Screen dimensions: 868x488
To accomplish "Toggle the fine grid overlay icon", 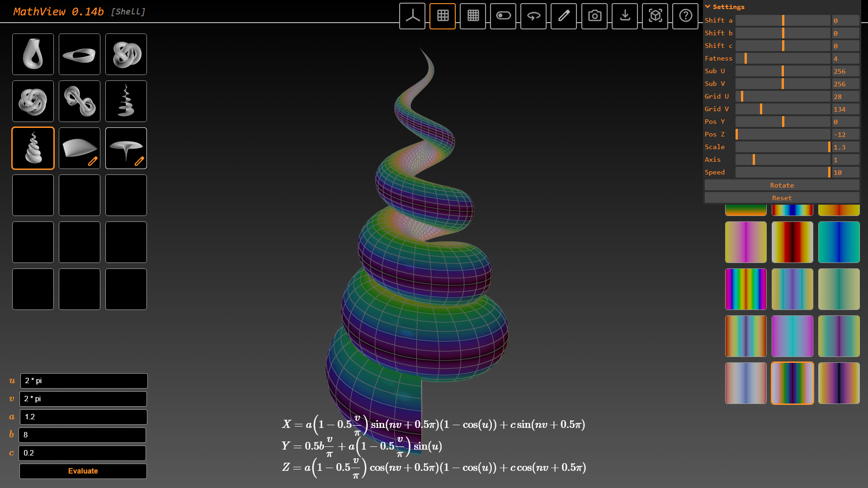I will point(473,16).
